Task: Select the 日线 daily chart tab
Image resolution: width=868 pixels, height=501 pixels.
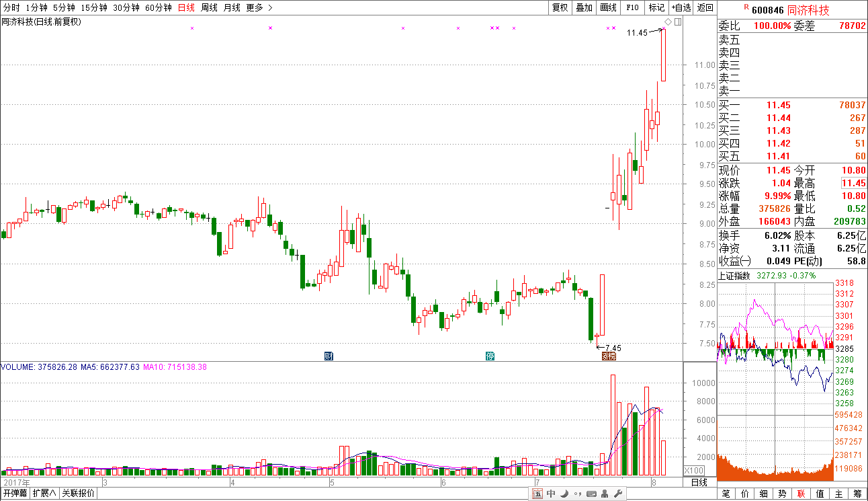Action: tap(186, 7)
